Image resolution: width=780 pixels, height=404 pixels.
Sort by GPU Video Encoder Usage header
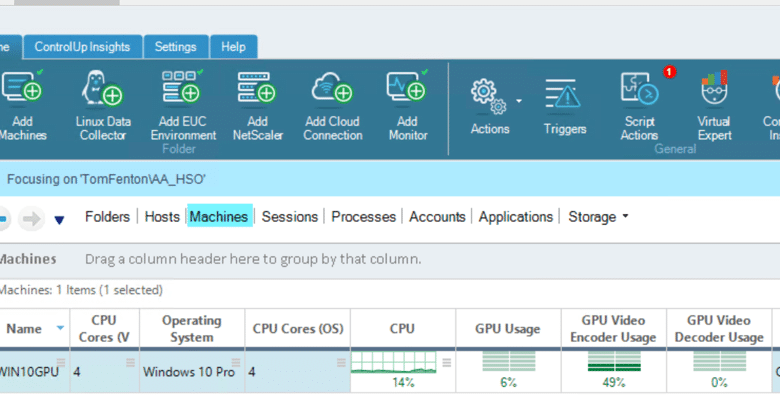613,328
